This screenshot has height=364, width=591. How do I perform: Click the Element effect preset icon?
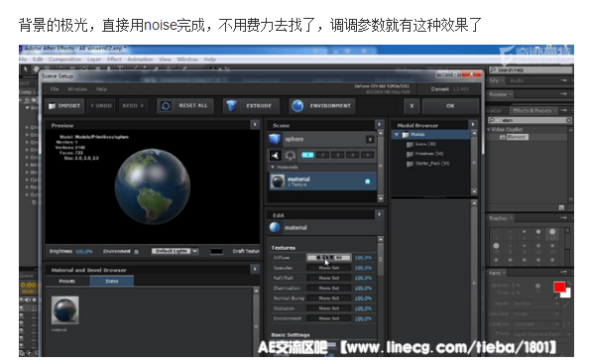coord(503,137)
